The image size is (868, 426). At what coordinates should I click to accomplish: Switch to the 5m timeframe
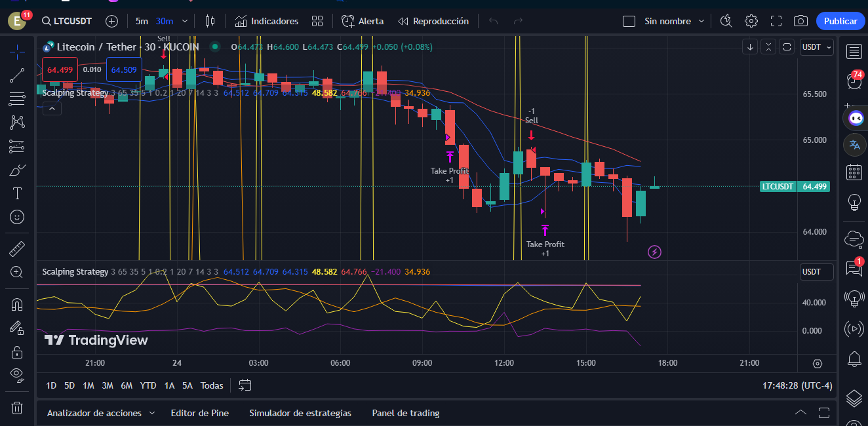point(142,21)
